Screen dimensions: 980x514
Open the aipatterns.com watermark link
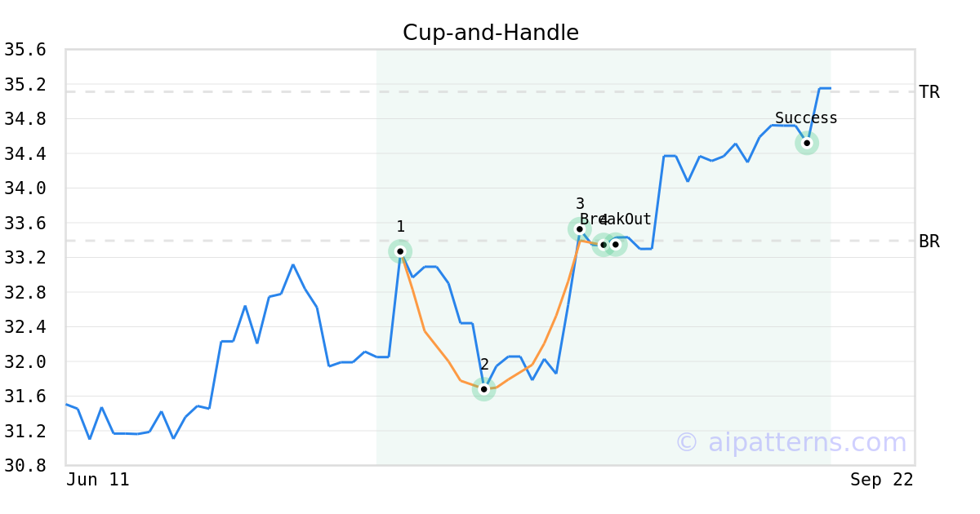coord(791,442)
